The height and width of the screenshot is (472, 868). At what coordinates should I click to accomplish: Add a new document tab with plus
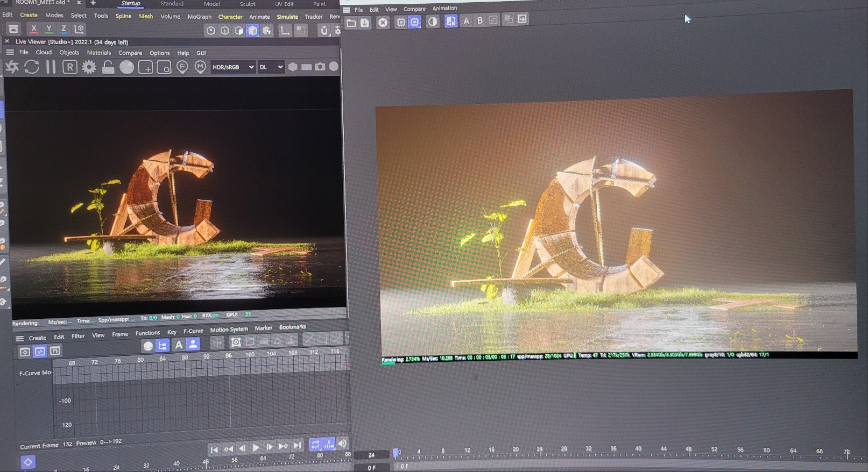(x=93, y=3)
